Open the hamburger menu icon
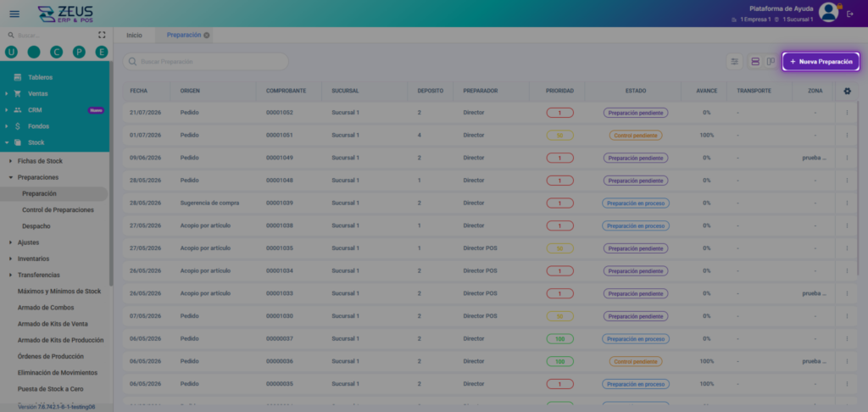This screenshot has width=868, height=412. tap(14, 14)
